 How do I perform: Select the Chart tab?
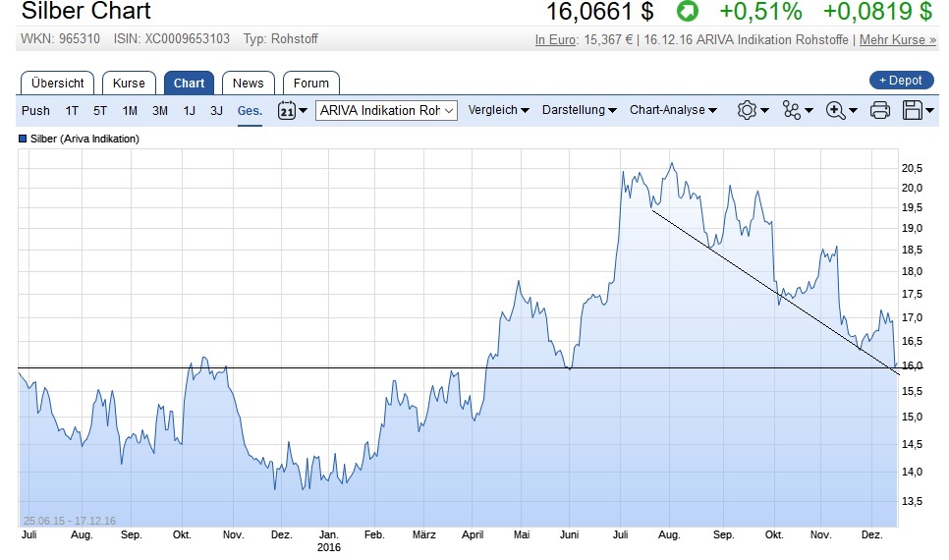(x=189, y=83)
